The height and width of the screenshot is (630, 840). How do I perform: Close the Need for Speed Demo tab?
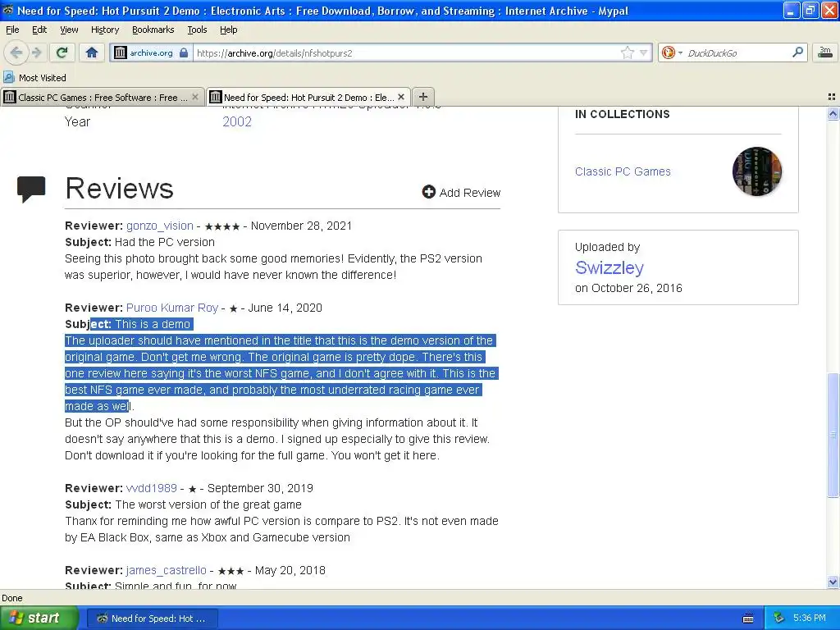coord(400,97)
